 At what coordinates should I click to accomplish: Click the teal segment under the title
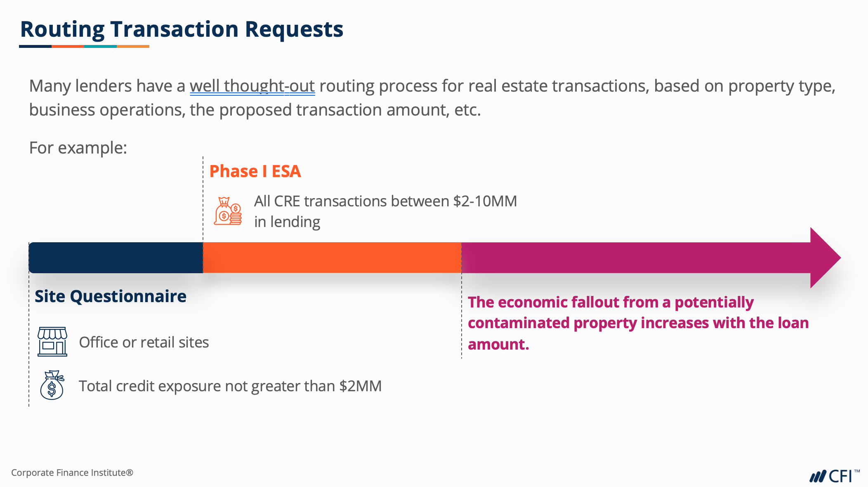coord(100,47)
